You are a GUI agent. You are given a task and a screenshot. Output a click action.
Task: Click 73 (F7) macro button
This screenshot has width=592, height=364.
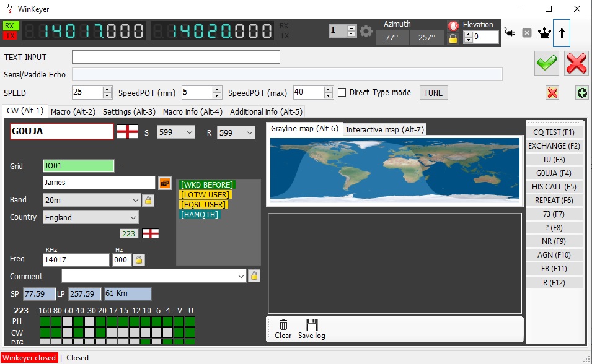click(554, 214)
